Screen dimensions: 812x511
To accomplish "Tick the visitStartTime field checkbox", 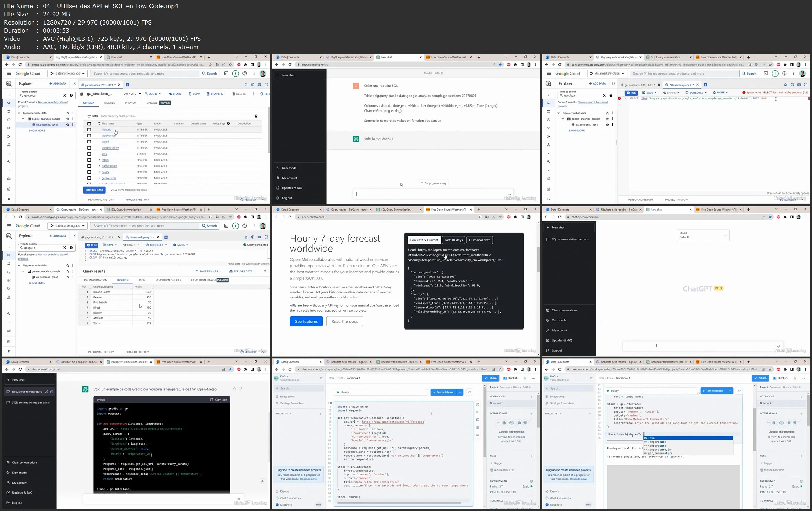I will point(89,148).
